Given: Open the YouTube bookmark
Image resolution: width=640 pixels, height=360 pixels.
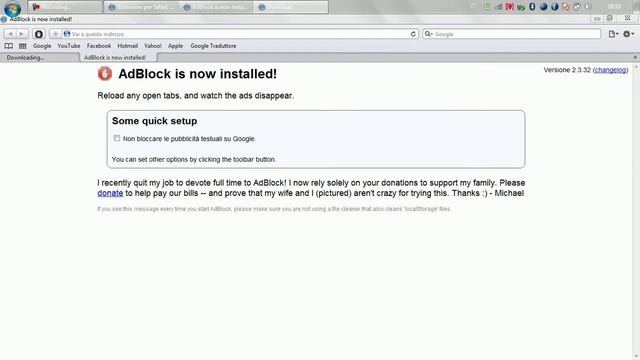Looking at the screenshot, I should 69,46.
